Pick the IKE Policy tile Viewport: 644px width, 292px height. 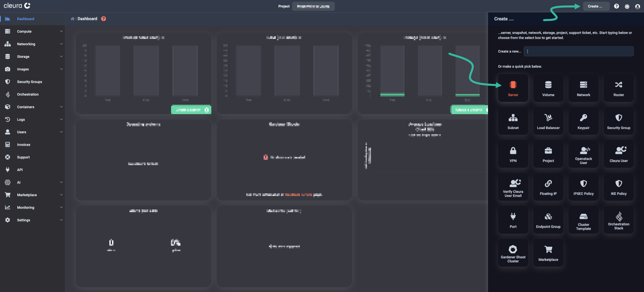click(619, 187)
